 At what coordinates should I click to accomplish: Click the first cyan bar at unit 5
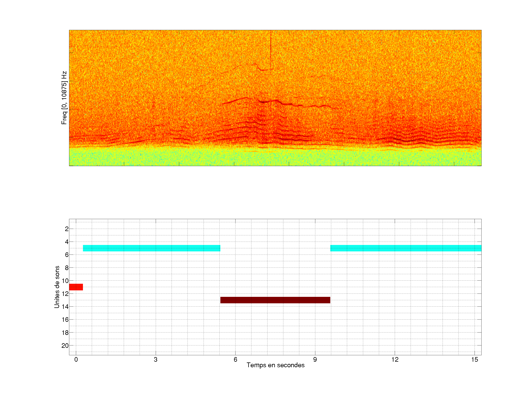pos(151,248)
